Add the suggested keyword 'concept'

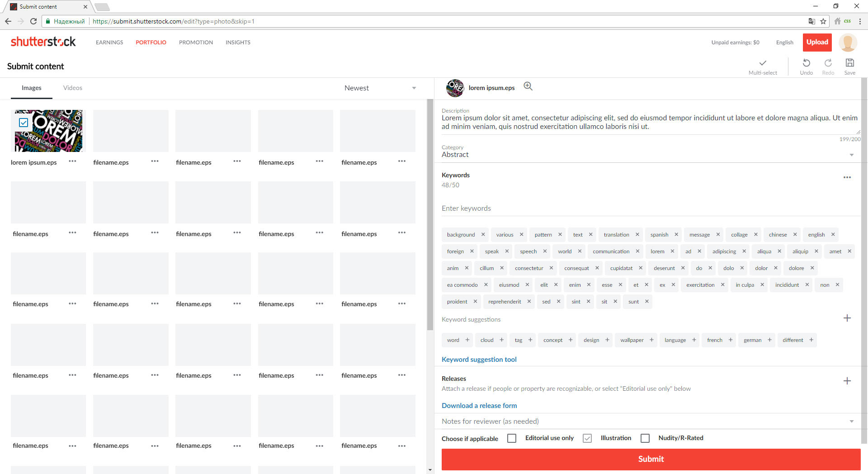(571, 340)
